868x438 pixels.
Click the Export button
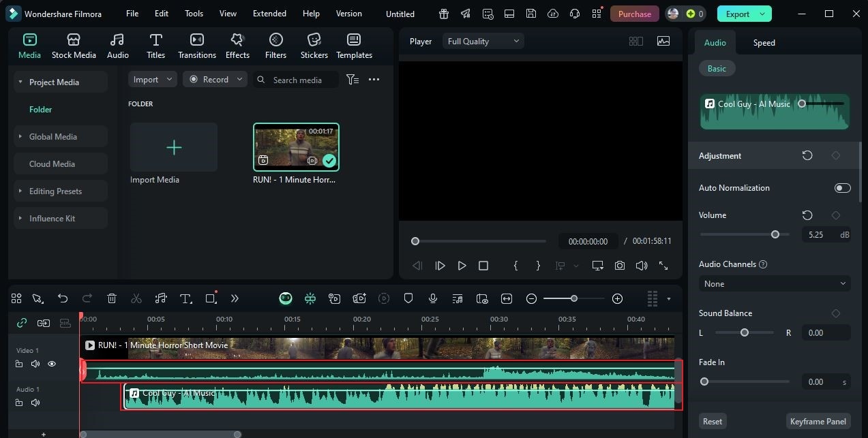(x=745, y=14)
